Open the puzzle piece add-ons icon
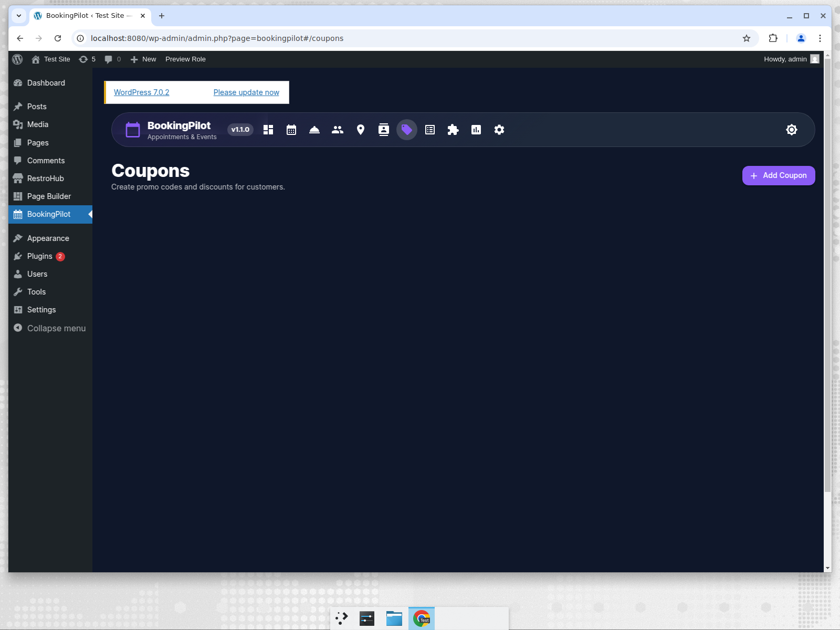 coord(453,130)
